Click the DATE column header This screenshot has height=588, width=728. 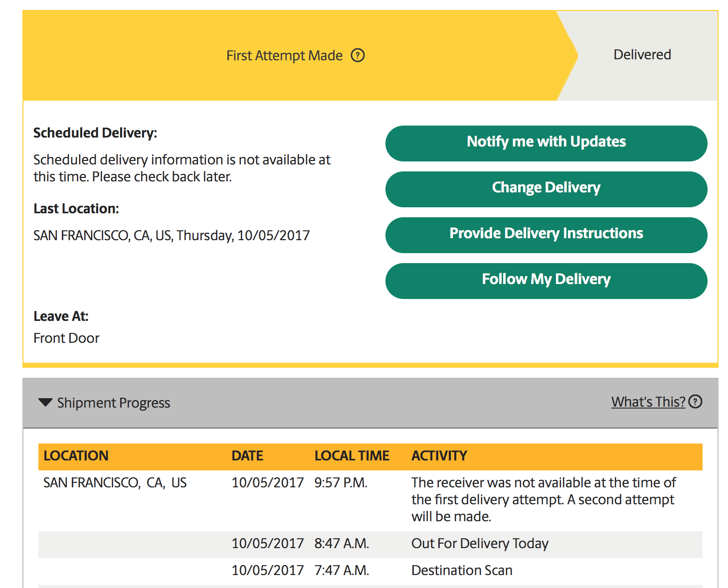click(247, 456)
